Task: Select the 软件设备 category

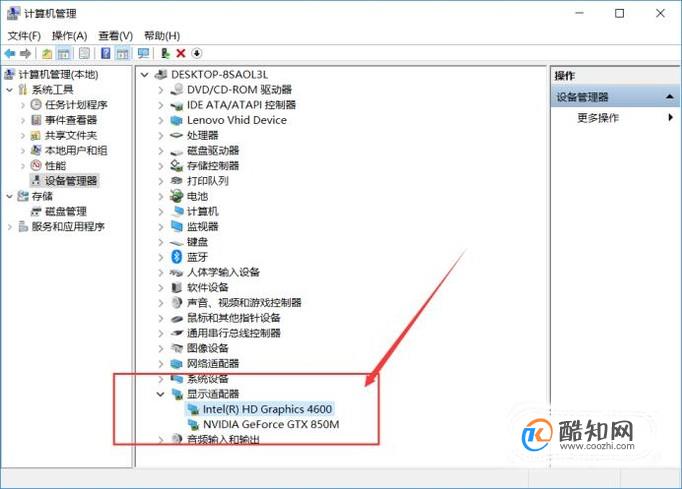Action: click(207, 287)
